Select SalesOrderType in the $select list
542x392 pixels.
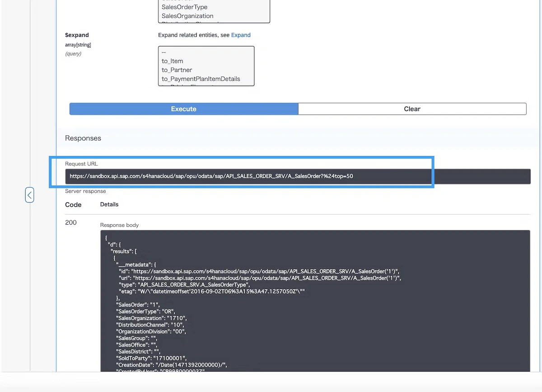coord(185,7)
